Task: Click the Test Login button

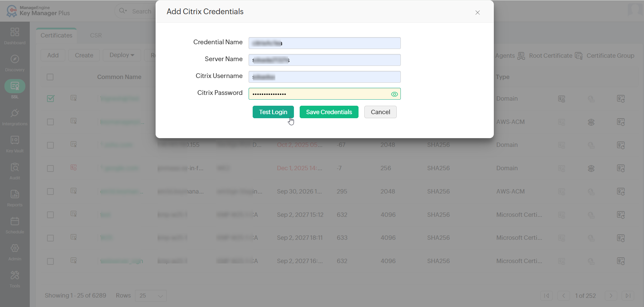Action: pyautogui.click(x=273, y=112)
